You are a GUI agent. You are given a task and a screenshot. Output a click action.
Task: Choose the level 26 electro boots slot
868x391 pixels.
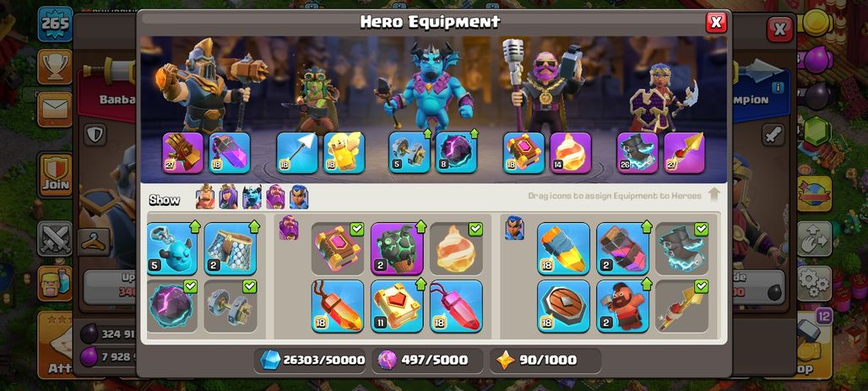tap(637, 153)
